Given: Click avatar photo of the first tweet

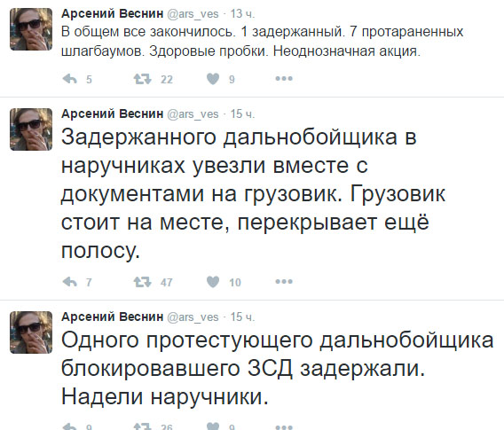Looking at the screenshot, I should pos(31,29).
